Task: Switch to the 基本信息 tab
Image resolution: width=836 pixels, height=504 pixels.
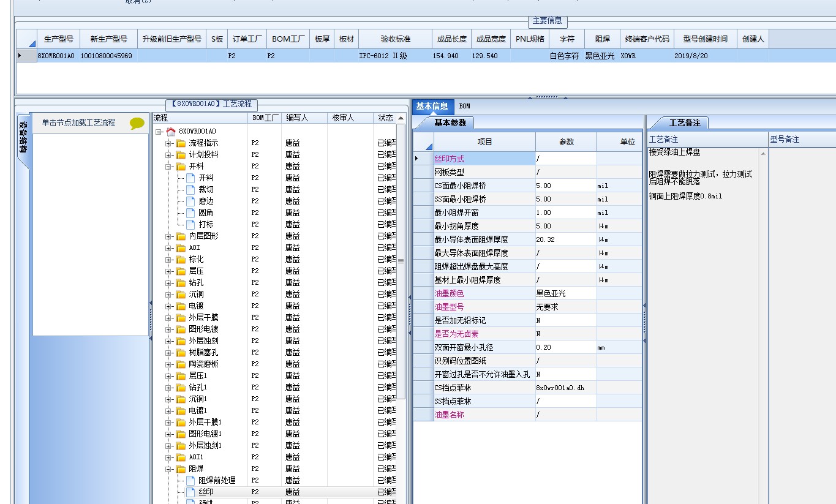Action: [x=432, y=106]
